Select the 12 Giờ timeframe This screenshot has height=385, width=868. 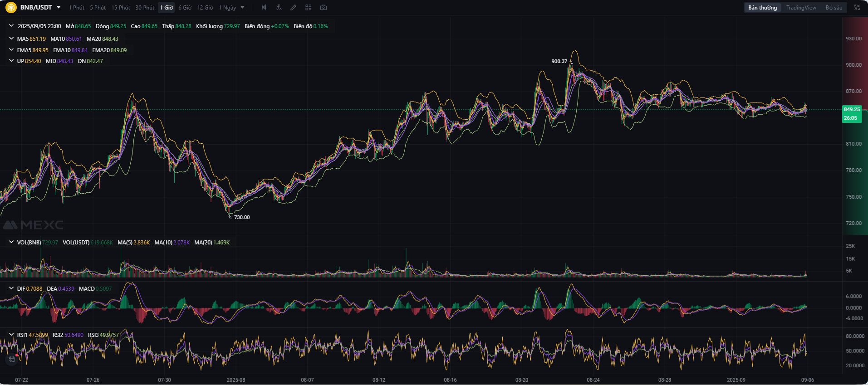coord(205,8)
